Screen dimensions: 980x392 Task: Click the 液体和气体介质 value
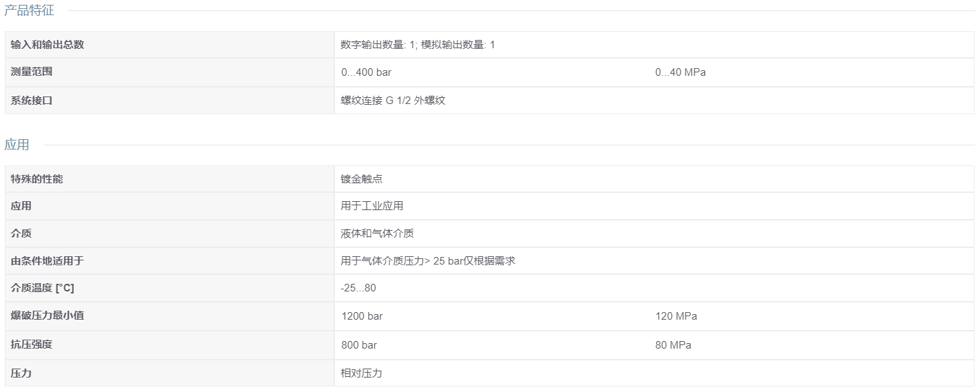coord(377,234)
